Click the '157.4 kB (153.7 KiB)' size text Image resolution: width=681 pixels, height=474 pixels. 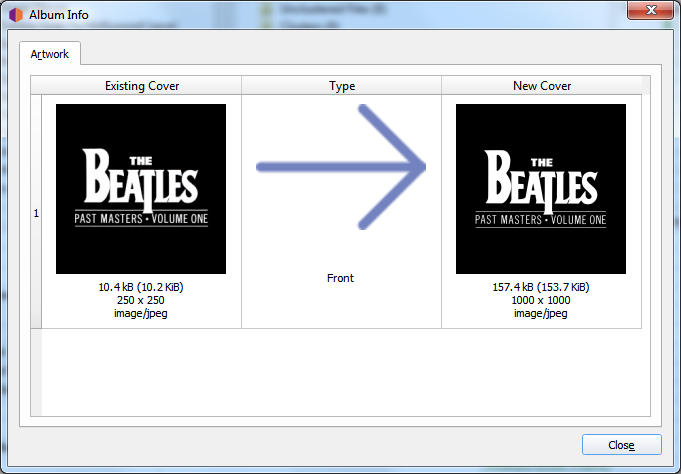pos(541,287)
